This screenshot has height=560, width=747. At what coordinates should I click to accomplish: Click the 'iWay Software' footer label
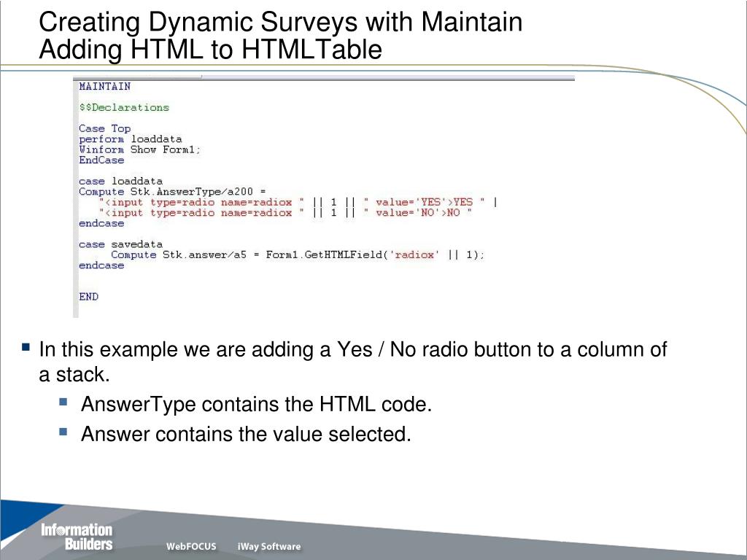269,546
